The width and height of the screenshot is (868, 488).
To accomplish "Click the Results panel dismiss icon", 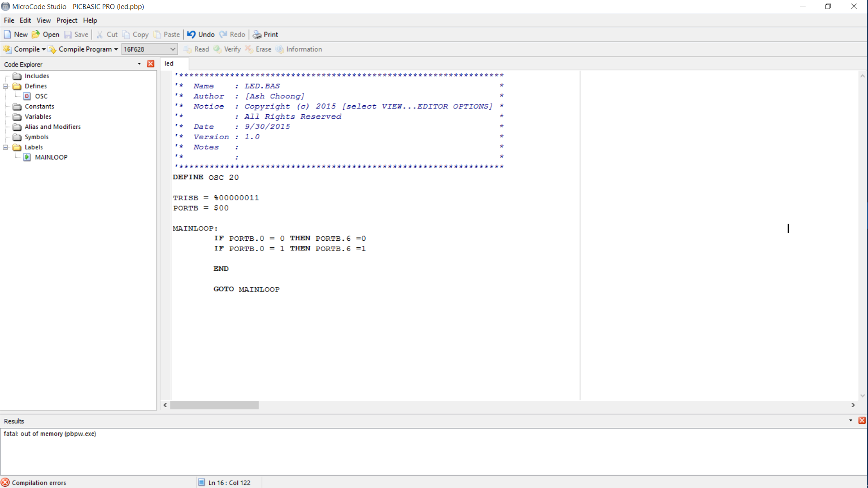I will pos(862,421).
